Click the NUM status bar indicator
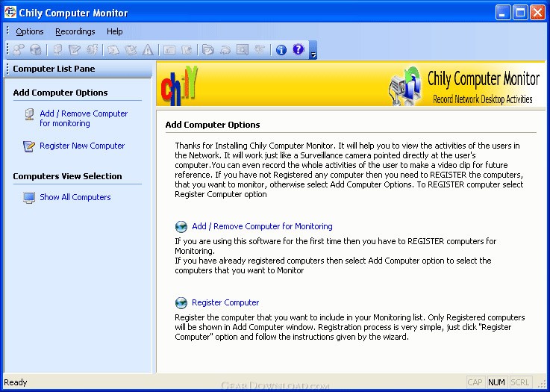The height and width of the screenshot is (392, 550). (496, 382)
